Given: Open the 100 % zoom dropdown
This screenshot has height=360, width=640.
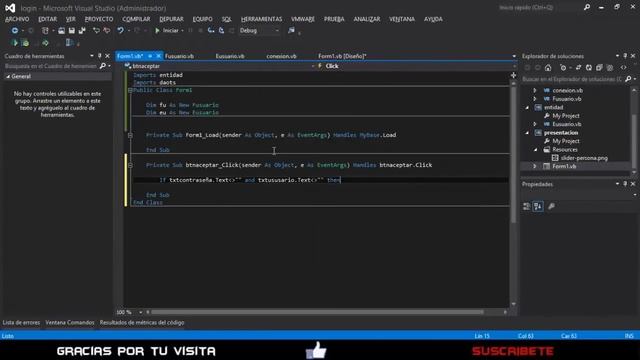Looking at the screenshot, I should 140,312.
